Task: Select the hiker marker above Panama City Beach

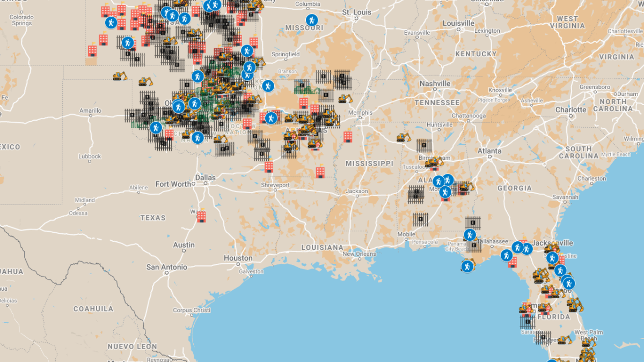Action: 470,235
